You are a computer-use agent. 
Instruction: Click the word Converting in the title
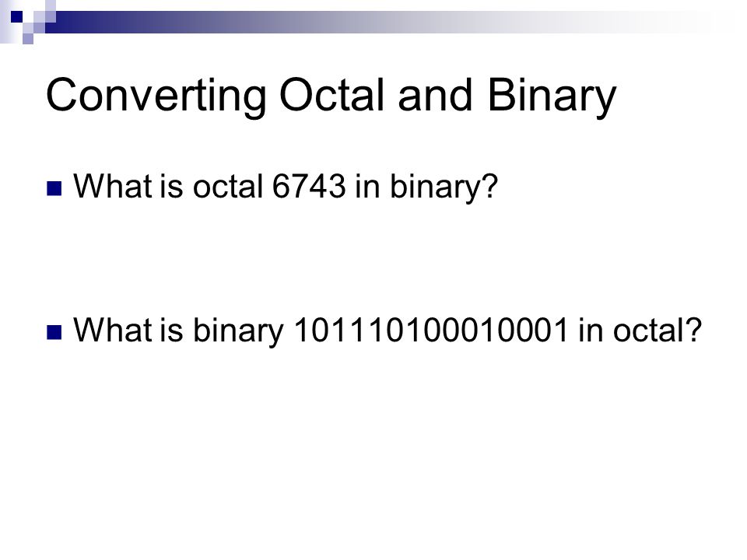[156, 97]
